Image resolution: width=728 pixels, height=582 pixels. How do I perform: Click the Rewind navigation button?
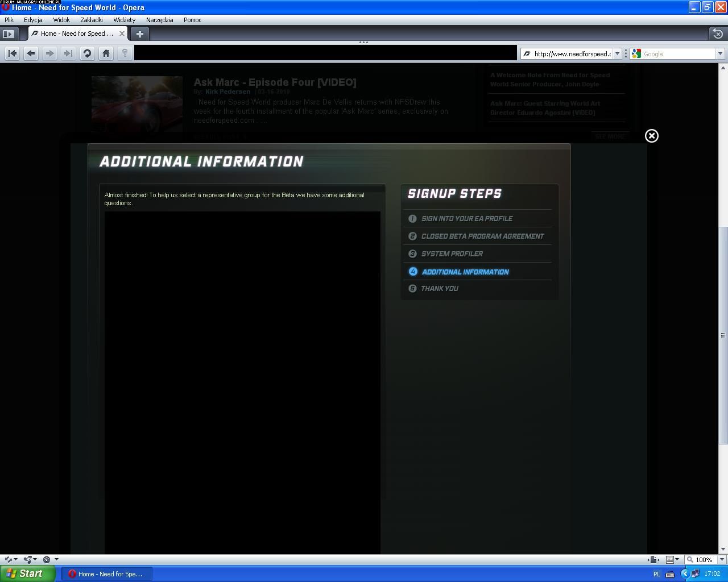click(x=13, y=53)
